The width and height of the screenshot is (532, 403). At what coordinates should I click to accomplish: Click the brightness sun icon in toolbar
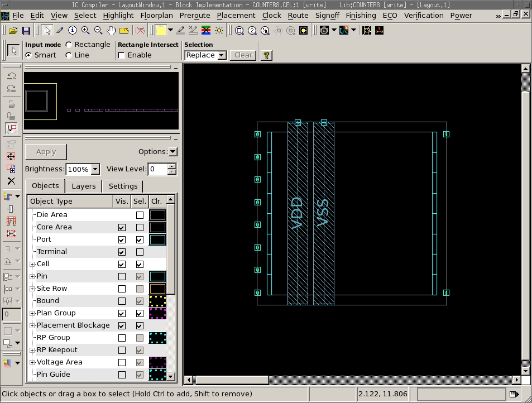click(219, 30)
